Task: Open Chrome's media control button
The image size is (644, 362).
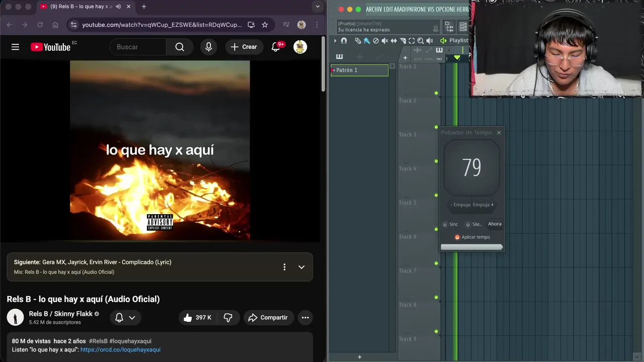Action: [286, 25]
